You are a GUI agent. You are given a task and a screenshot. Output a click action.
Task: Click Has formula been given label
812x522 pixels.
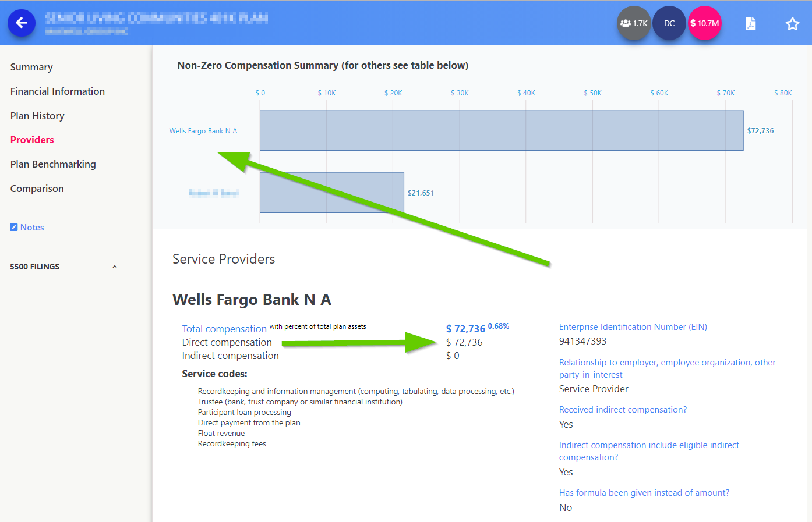[x=644, y=493]
